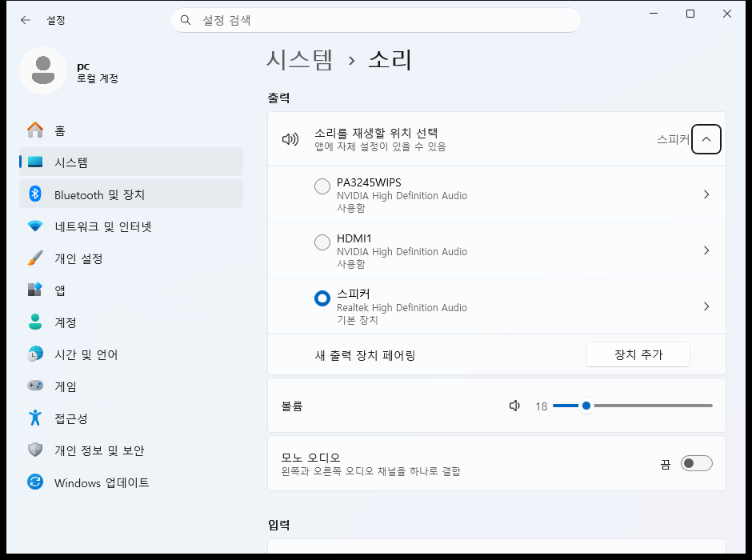Select HDMI1 as output device
The image size is (752, 560).
tap(322, 242)
